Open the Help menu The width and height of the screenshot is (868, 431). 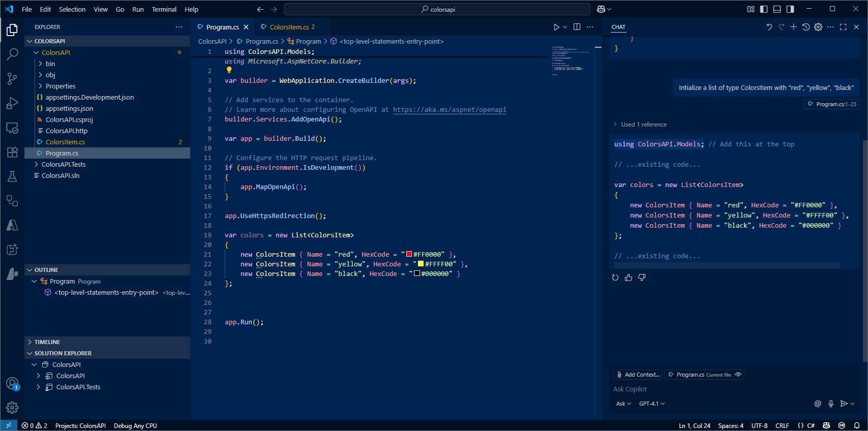pos(192,9)
